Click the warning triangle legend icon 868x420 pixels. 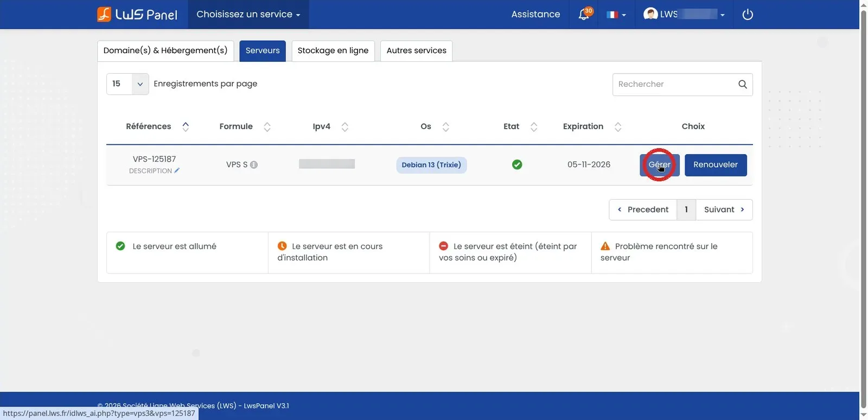605,246
